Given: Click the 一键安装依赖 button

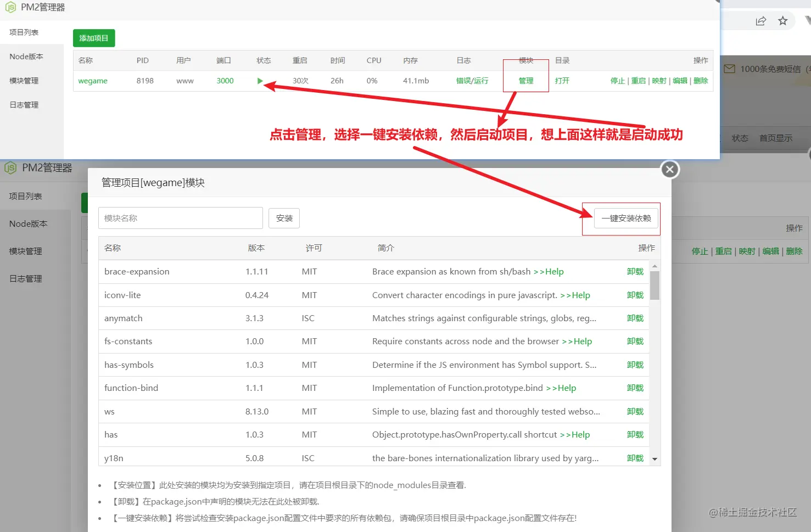Looking at the screenshot, I should click(x=627, y=218).
